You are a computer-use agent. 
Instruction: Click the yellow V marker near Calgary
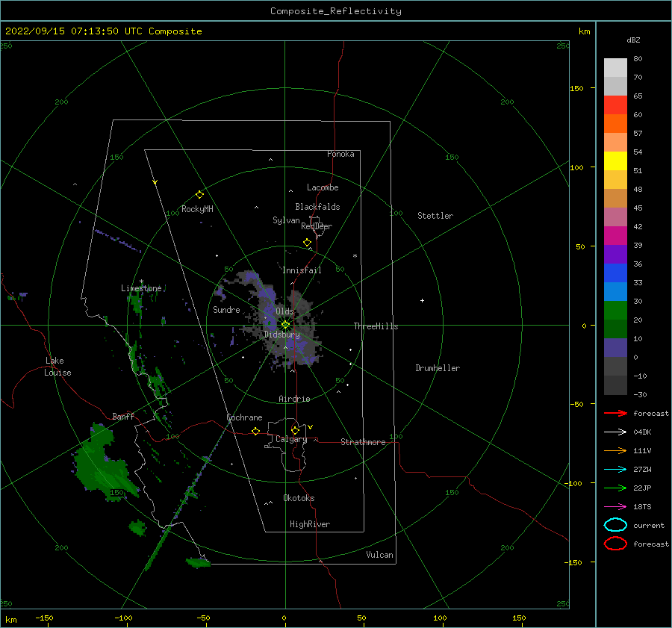[311, 427]
